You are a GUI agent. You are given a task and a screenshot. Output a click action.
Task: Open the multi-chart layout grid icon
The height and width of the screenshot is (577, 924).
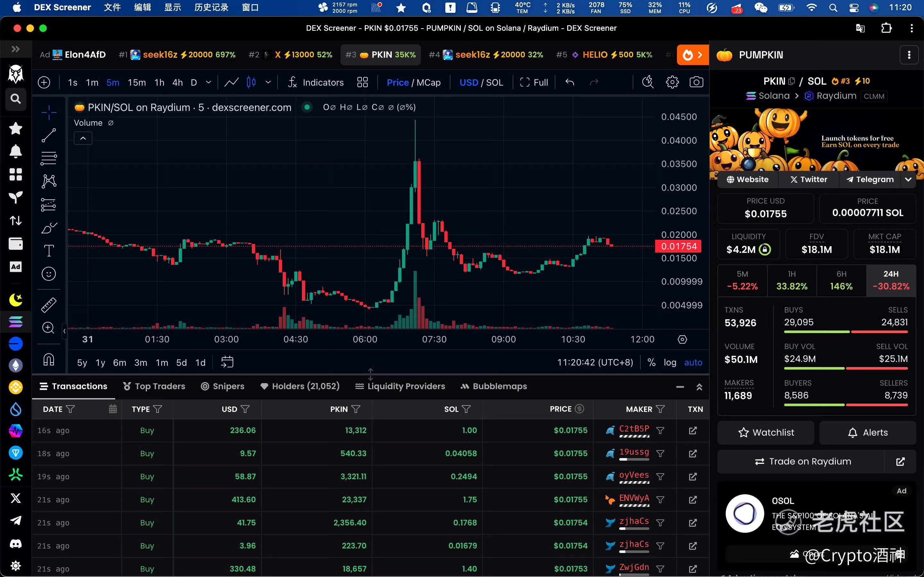click(362, 82)
